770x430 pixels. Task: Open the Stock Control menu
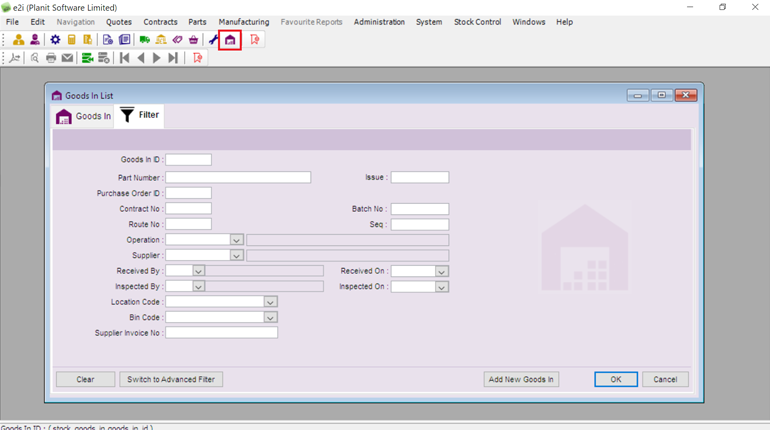(x=477, y=22)
